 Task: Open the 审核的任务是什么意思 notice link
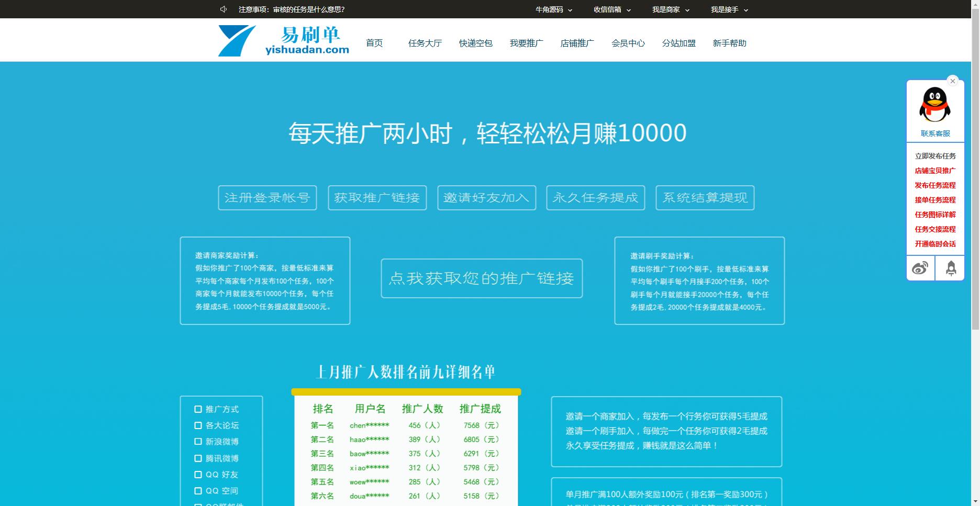[308, 9]
